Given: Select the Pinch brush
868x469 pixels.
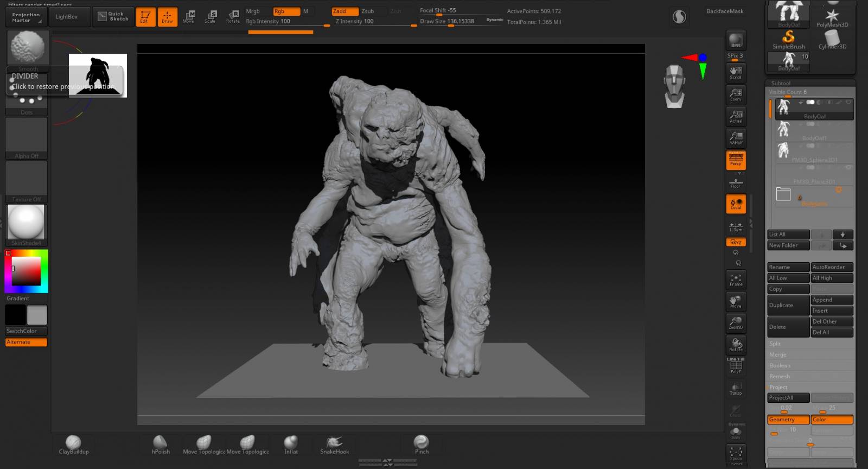Looking at the screenshot, I should point(422,444).
